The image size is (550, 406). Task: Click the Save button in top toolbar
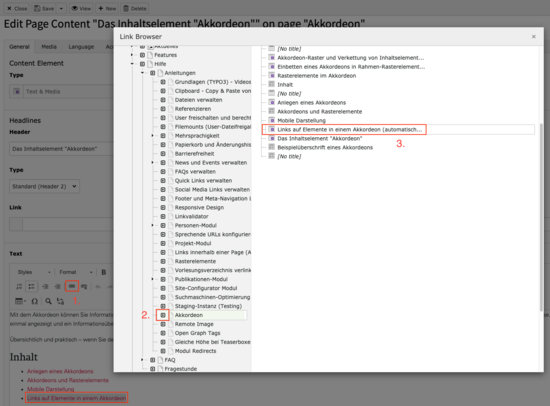(45, 8)
